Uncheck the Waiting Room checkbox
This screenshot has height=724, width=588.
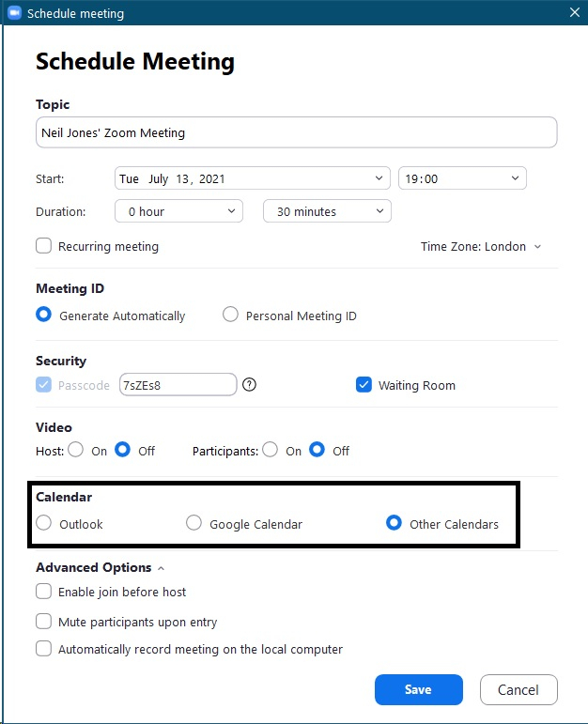coord(364,385)
